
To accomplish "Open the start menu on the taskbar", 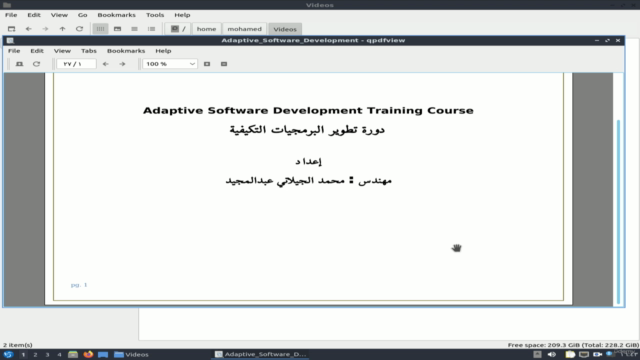I will pos(8,354).
